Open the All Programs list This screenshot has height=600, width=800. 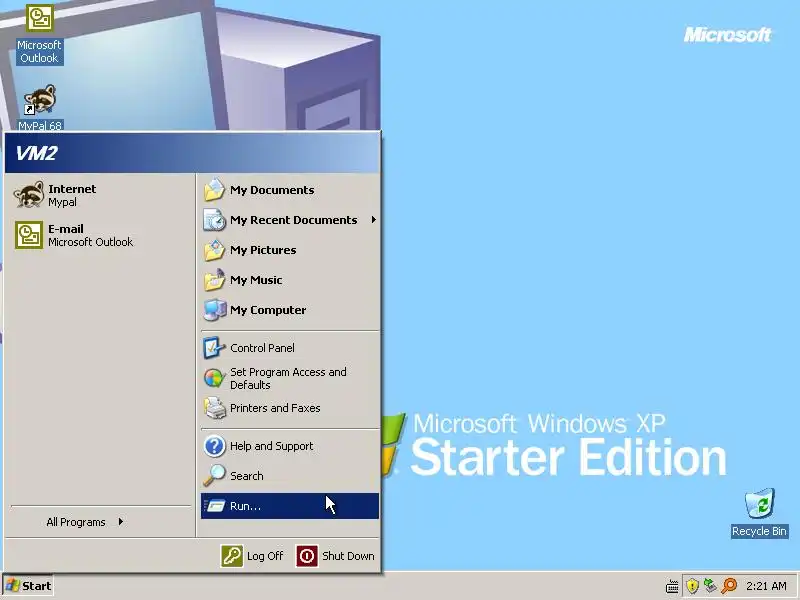[76, 522]
